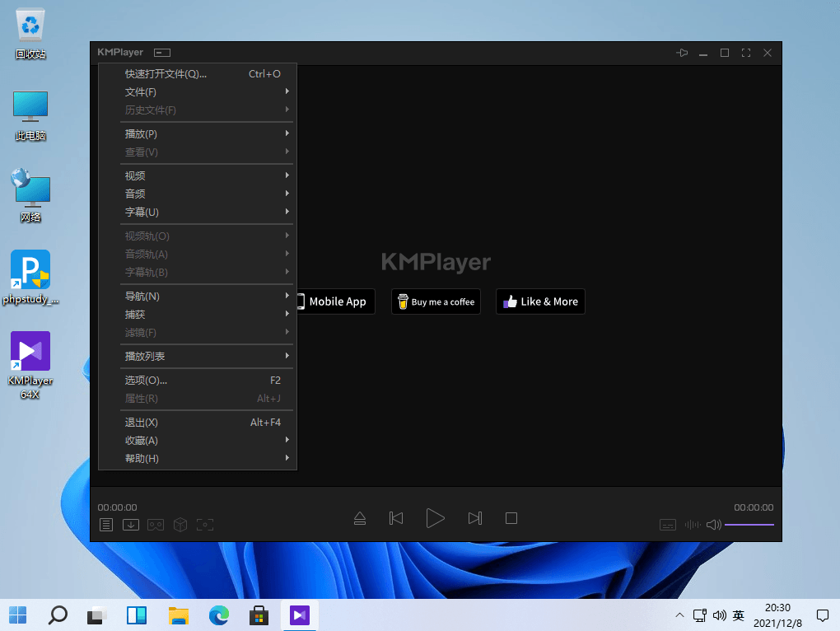The height and width of the screenshot is (631, 840).
Task: Toggle the subtitle icon
Action: (668, 525)
